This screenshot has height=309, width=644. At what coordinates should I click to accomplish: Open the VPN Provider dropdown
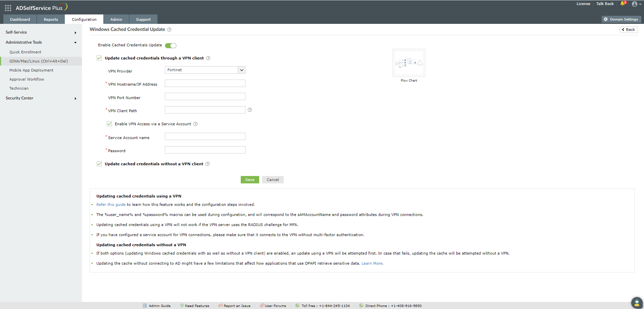(241, 70)
